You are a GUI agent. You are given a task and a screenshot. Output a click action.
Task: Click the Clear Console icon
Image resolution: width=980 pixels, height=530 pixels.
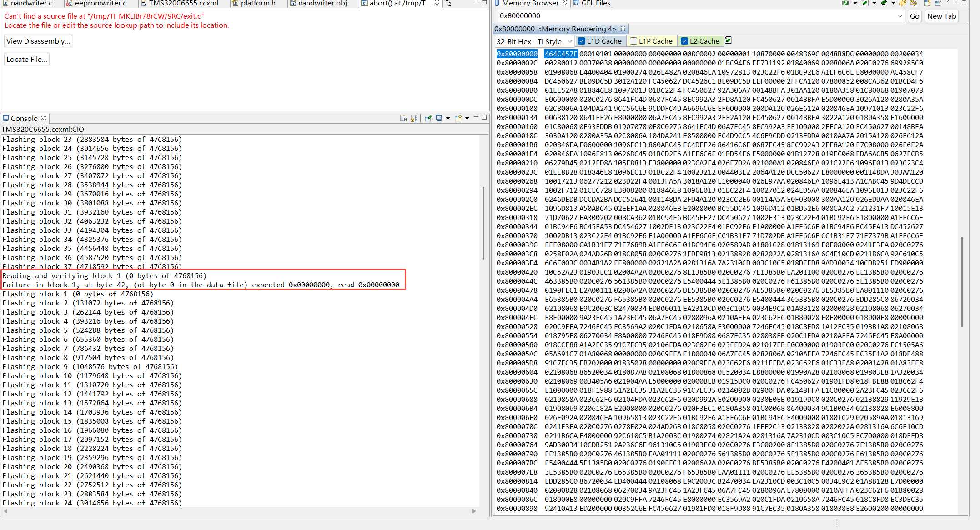pos(403,118)
